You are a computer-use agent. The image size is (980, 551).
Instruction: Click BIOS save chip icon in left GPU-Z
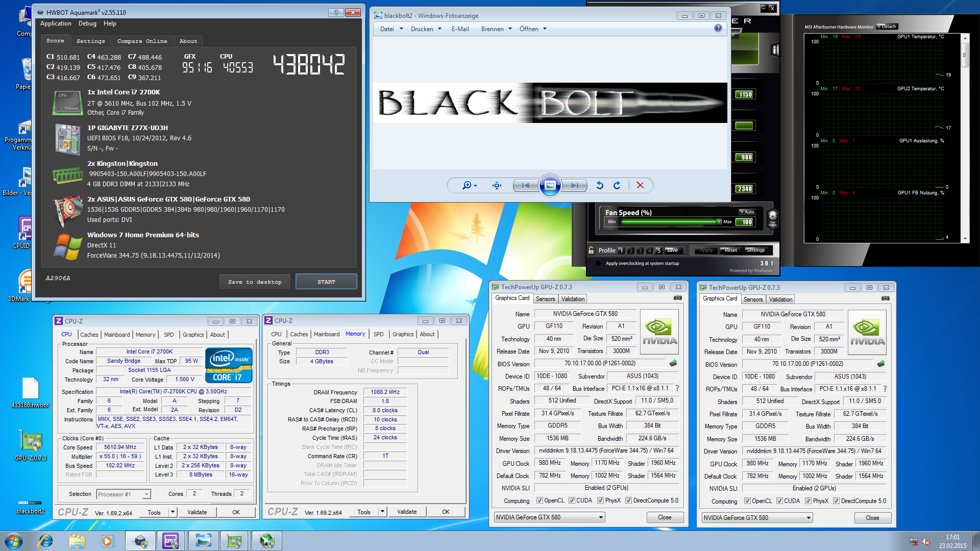coord(673,363)
